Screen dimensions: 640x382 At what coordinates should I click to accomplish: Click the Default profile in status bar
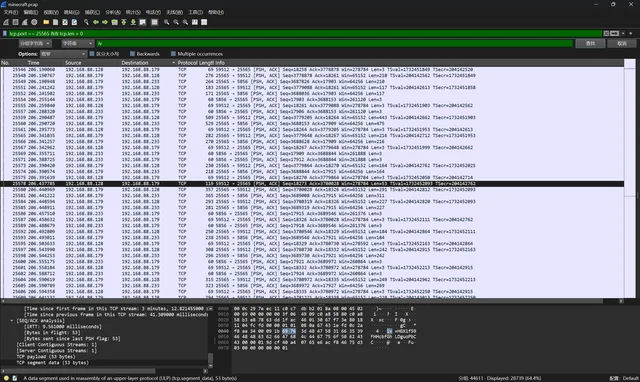pyautogui.click(x=631, y=378)
